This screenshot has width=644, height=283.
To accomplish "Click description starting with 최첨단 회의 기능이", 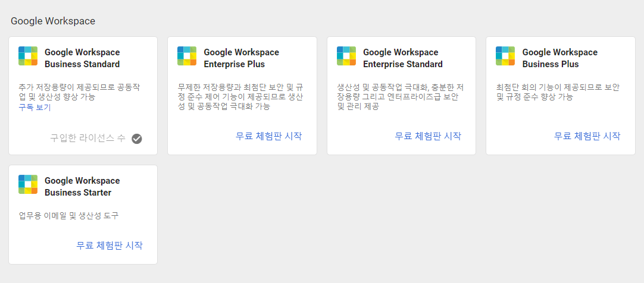I will tap(558, 93).
